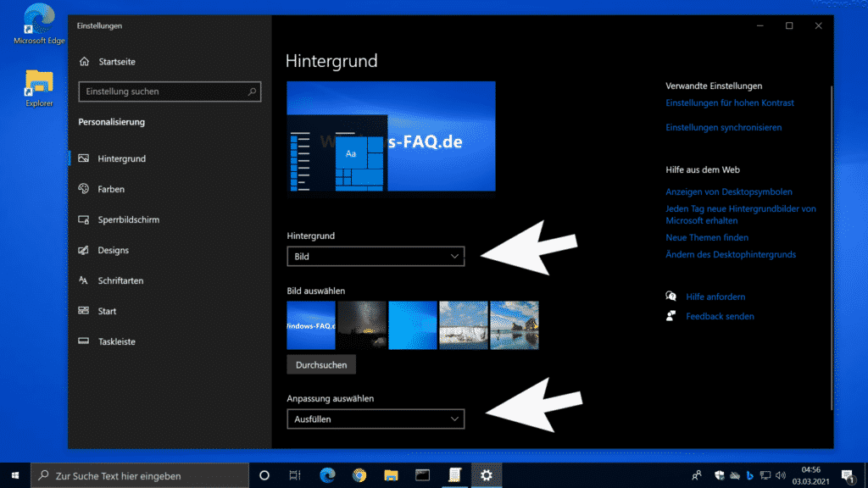This screenshot has width=868, height=488.
Task: Expand the Anpassung dropdown showing Ausfüllen
Action: click(376, 419)
